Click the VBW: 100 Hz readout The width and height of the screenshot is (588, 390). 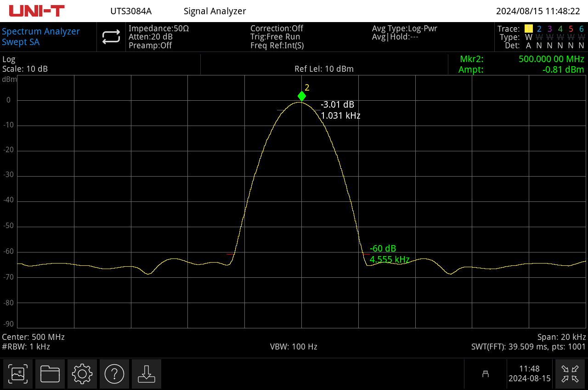point(294,347)
